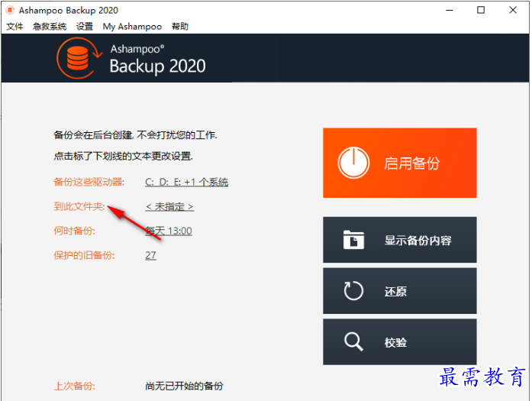This screenshot has width=532, height=401.
Task: Click the 尚无已开始的备份 status text
Action: pyautogui.click(x=184, y=386)
